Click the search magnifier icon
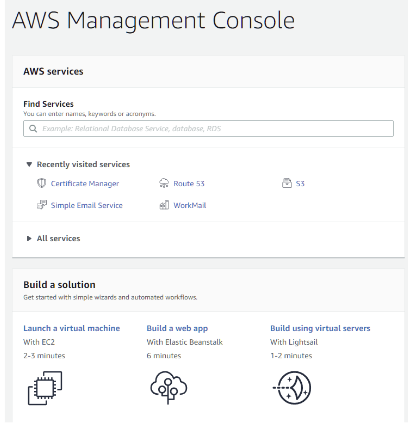 coord(33,129)
